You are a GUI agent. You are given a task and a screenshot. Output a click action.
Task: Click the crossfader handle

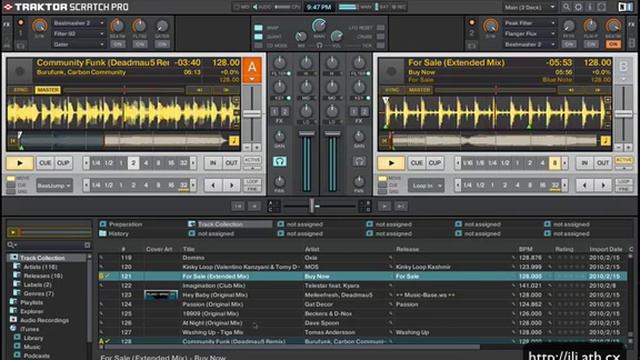click(x=312, y=206)
